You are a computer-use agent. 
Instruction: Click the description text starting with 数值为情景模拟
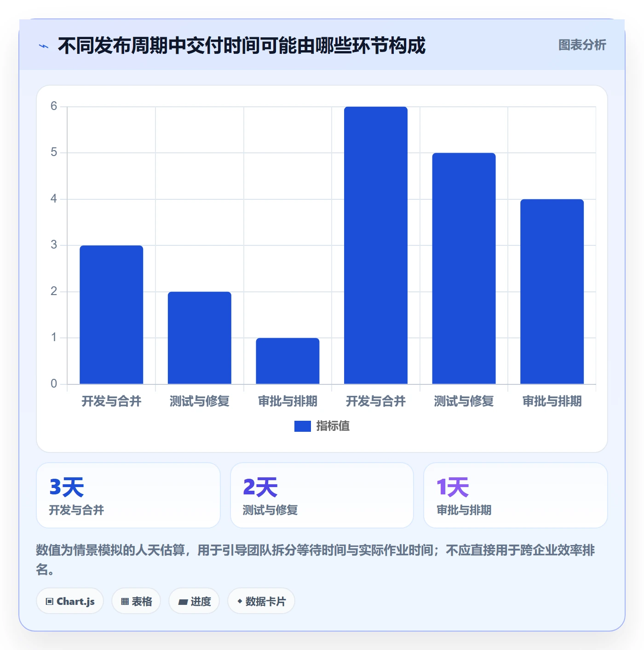[x=316, y=559]
